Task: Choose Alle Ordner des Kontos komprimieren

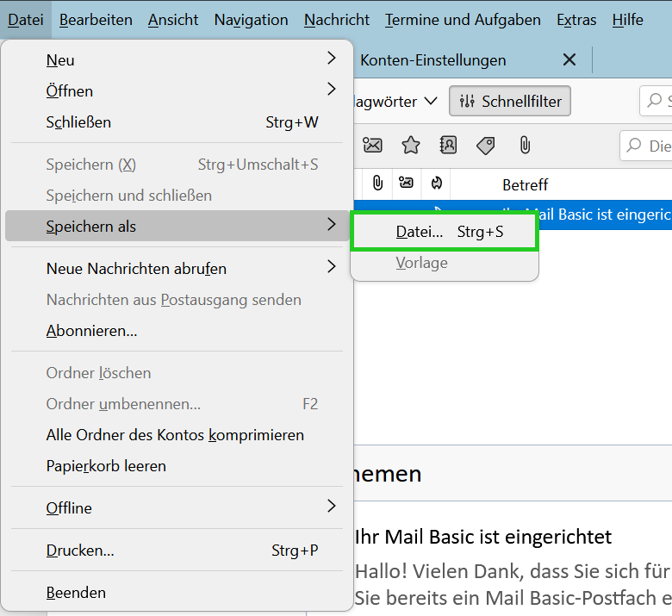Action: point(177,435)
